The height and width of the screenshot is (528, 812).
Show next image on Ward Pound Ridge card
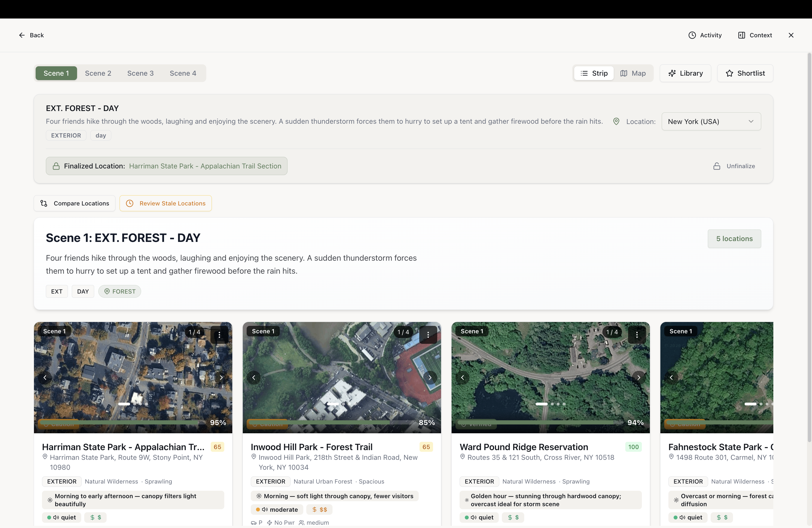click(x=639, y=377)
